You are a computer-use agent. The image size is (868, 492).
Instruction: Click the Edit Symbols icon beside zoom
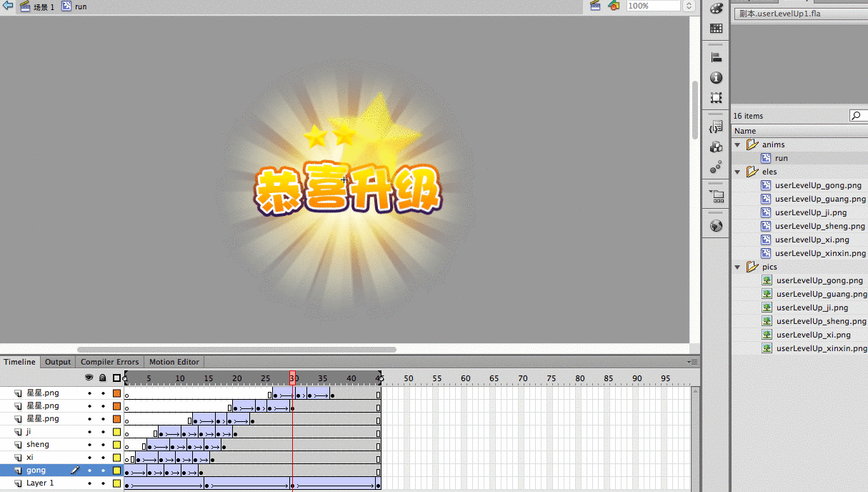[614, 6]
